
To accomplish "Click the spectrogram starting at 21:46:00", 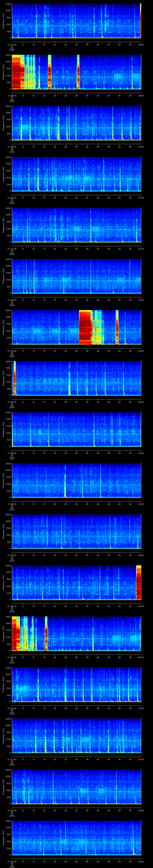I will 76,481.
